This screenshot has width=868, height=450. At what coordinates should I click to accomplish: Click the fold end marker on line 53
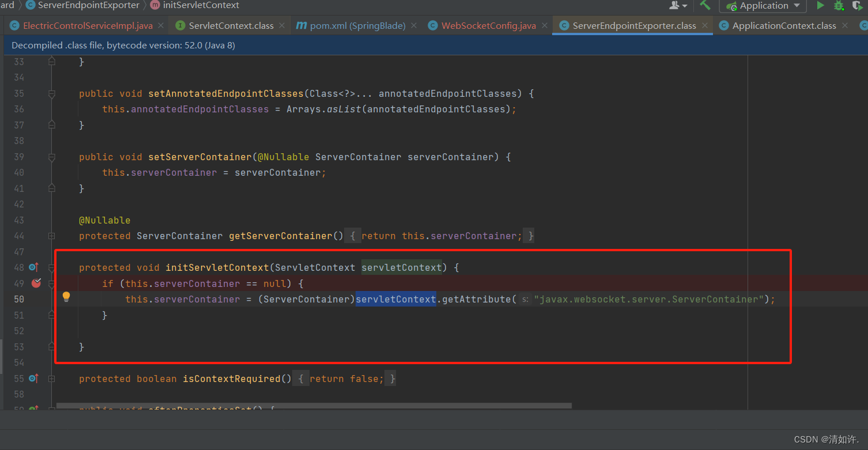[x=52, y=346]
